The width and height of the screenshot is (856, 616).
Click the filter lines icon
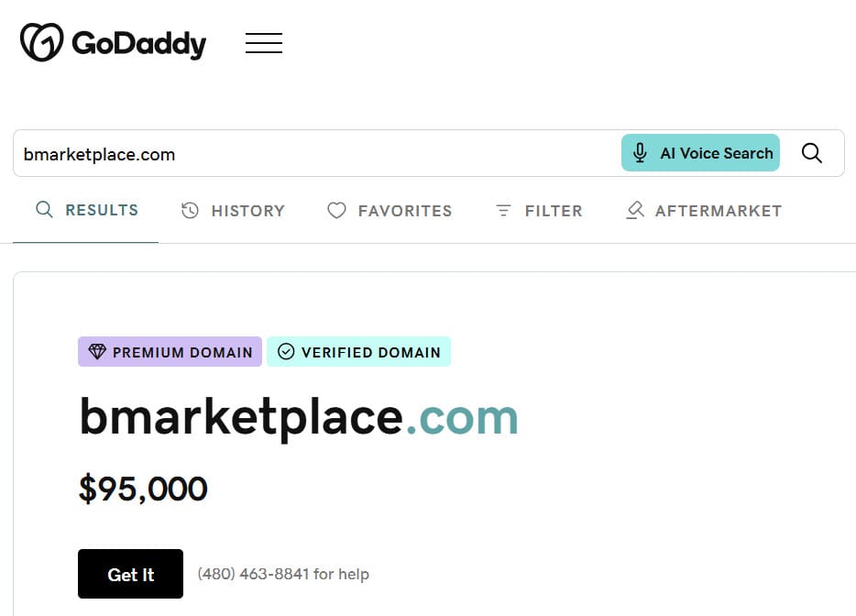(x=503, y=211)
